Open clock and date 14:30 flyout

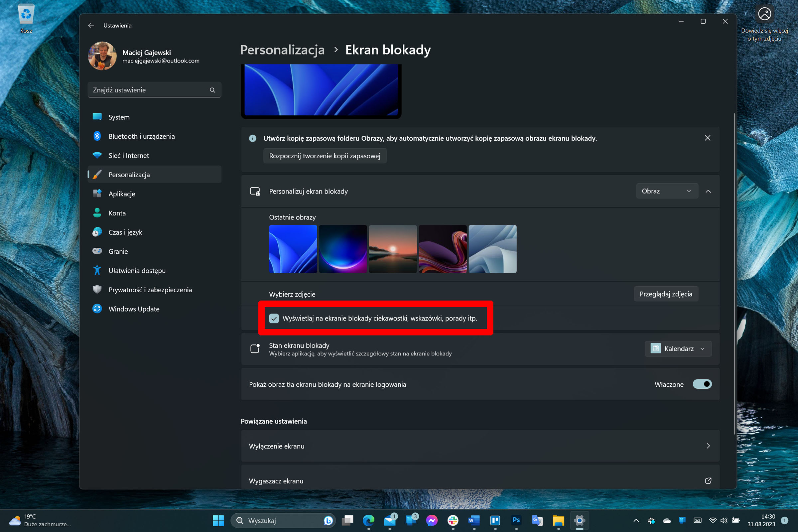761,520
